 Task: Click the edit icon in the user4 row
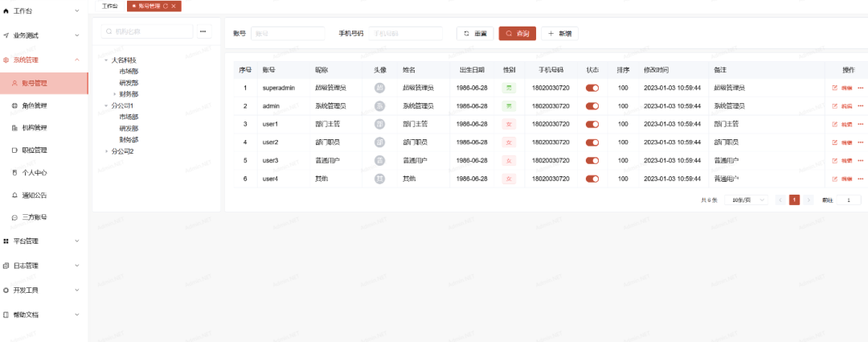835,179
